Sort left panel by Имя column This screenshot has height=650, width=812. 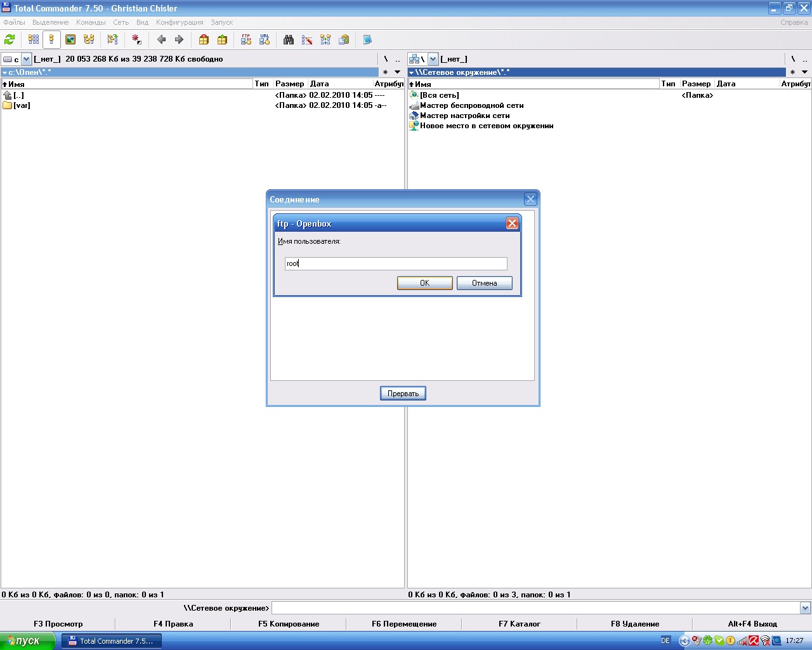click(x=127, y=84)
